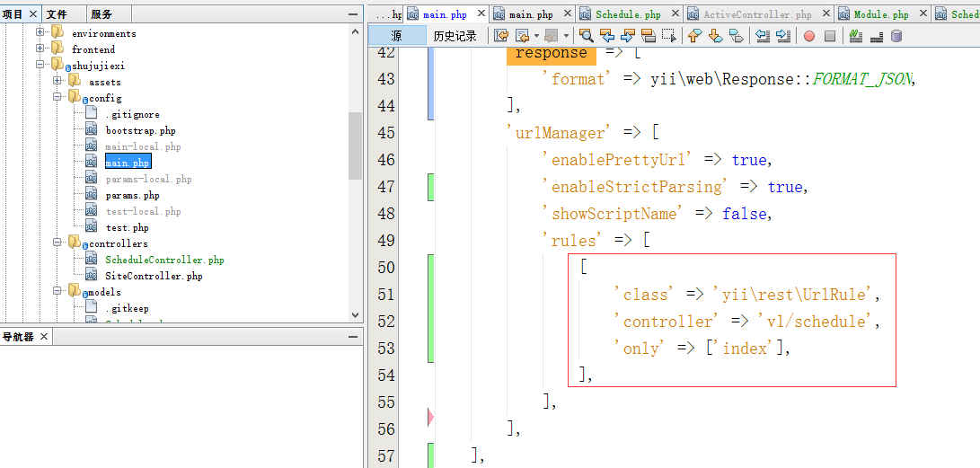The image size is (980, 468).
Task: Jump to the next search occurrence
Action: pyautogui.click(x=628, y=36)
